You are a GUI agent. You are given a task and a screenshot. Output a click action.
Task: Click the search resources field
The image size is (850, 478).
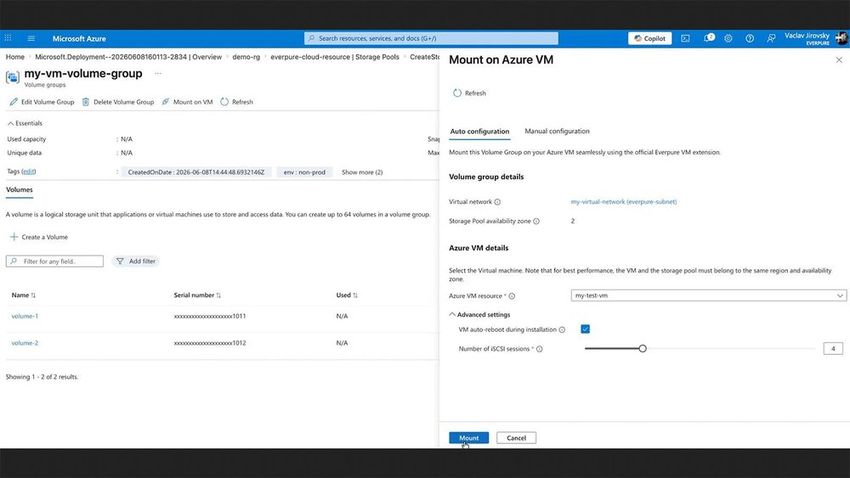point(431,38)
